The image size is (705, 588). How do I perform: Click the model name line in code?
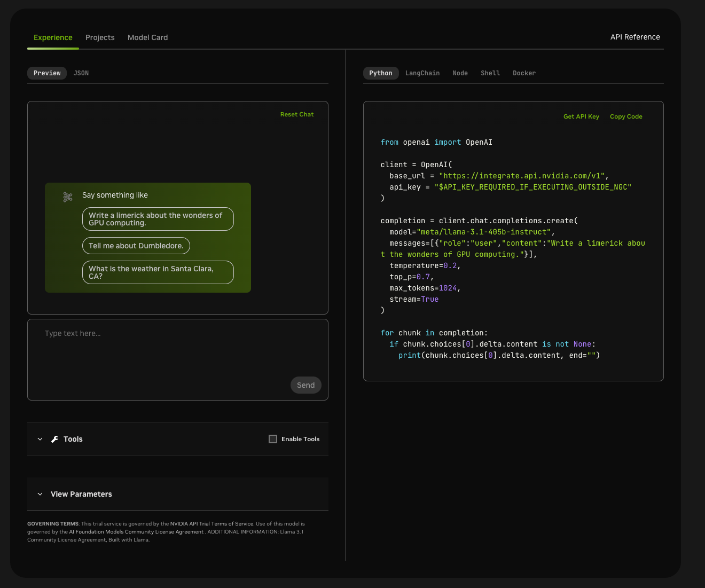click(x=472, y=232)
